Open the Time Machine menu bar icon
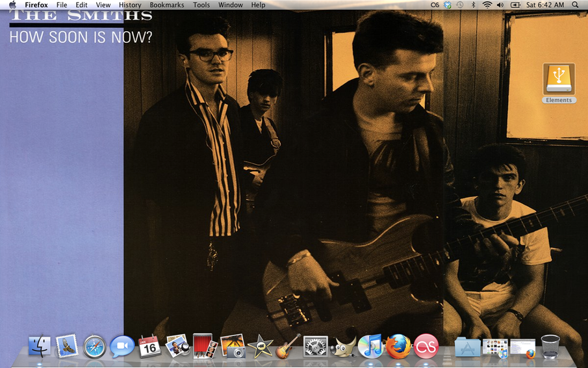This screenshot has height=368, width=588. pos(460,5)
